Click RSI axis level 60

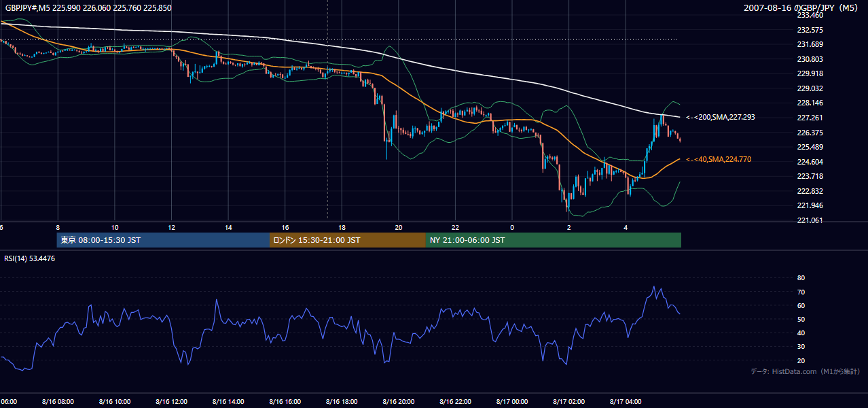pyautogui.click(x=801, y=306)
